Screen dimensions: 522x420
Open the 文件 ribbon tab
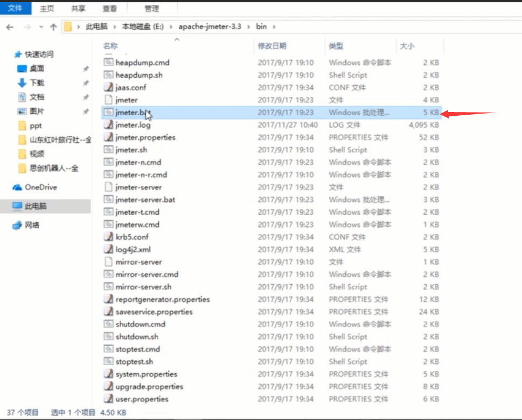[x=15, y=8]
